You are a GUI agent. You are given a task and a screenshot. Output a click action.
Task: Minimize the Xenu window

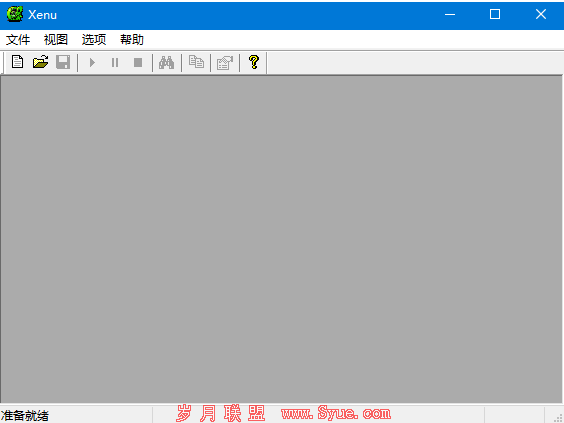(x=450, y=14)
